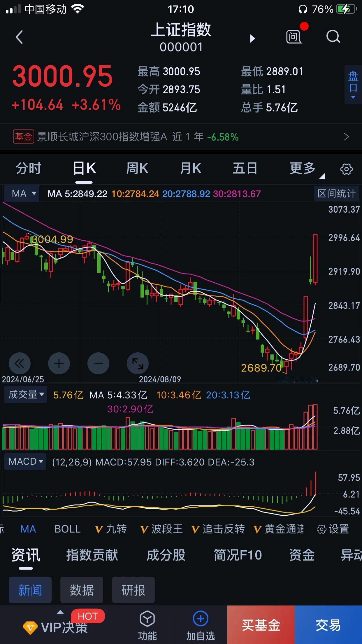Open VIP决策 diamond icon

pyautogui.click(x=30, y=628)
